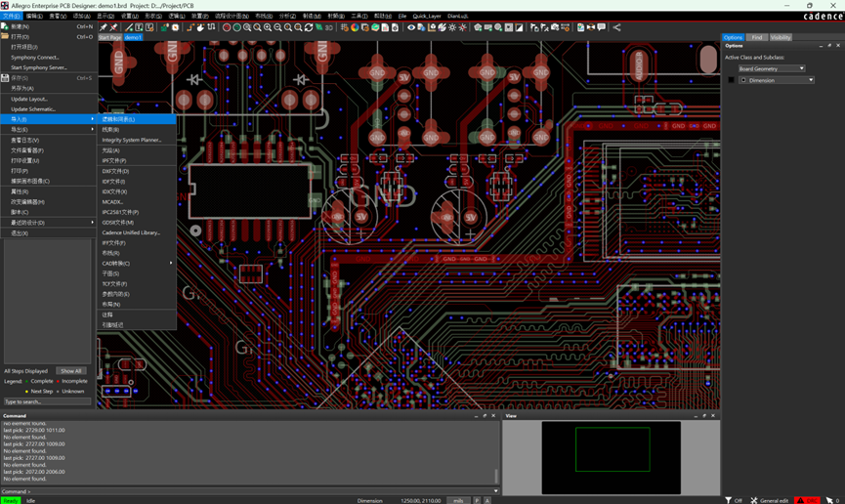Image resolution: width=845 pixels, height=504 pixels.
Task: Toggle the P button in status bar
Action: pyautogui.click(x=477, y=500)
